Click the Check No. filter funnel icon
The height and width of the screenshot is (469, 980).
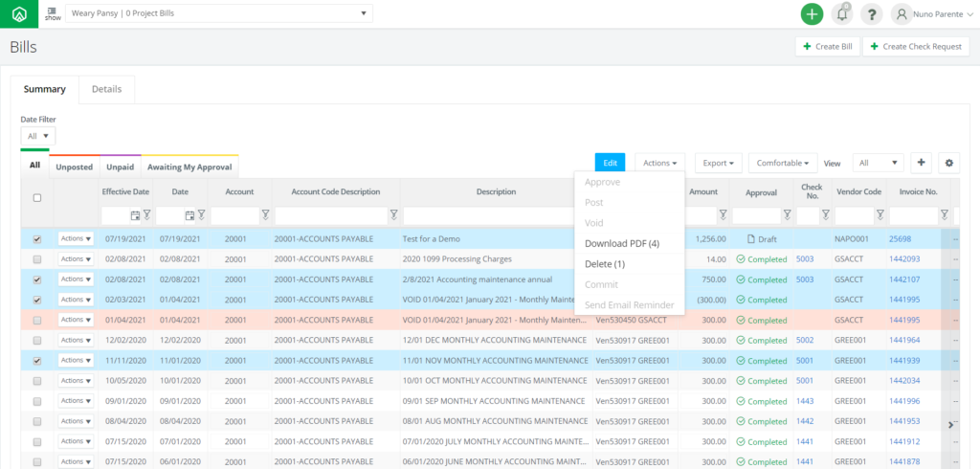(825, 215)
